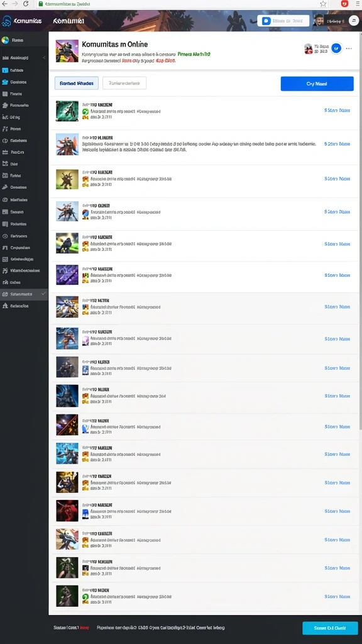Click the vertical scrollbar on the page edge

tap(360, 230)
